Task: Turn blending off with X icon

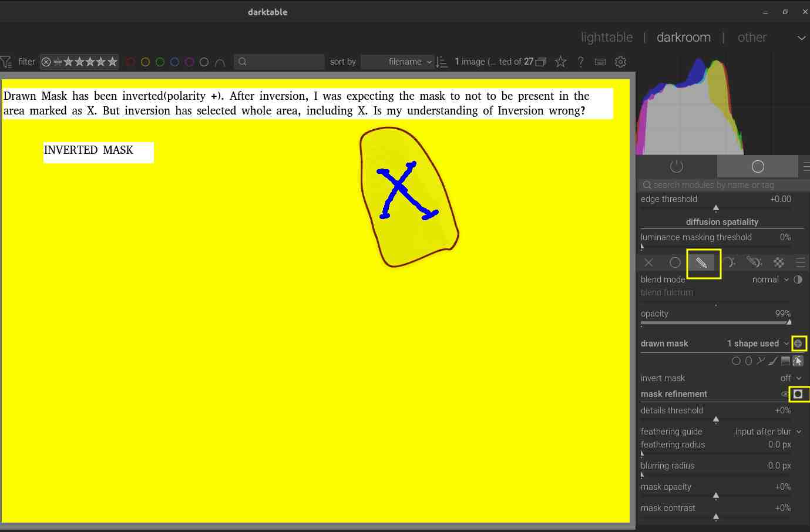Action: click(x=648, y=262)
